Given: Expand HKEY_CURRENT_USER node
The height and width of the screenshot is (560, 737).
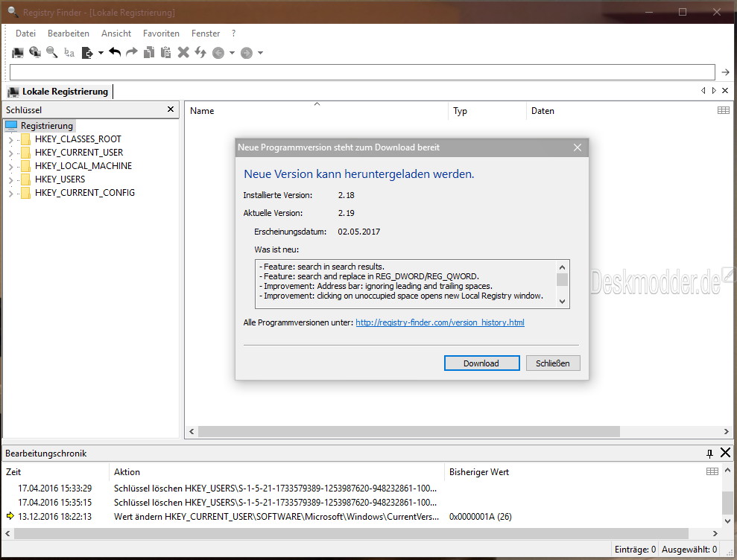Looking at the screenshot, I should point(11,153).
